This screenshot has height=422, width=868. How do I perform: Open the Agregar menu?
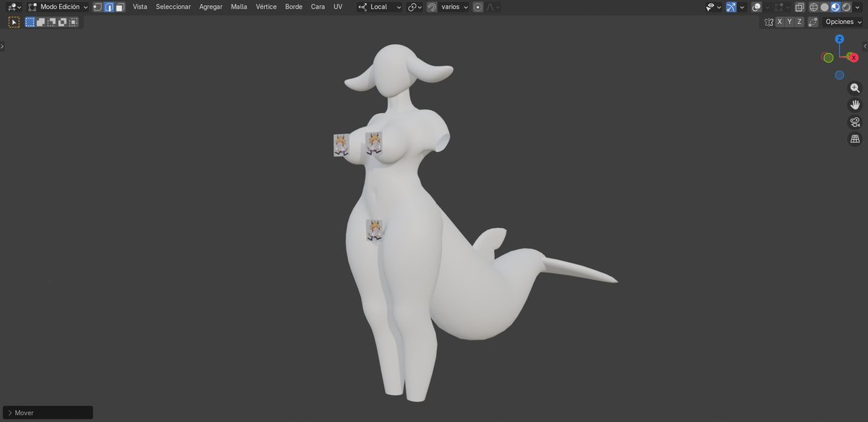(210, 7)
